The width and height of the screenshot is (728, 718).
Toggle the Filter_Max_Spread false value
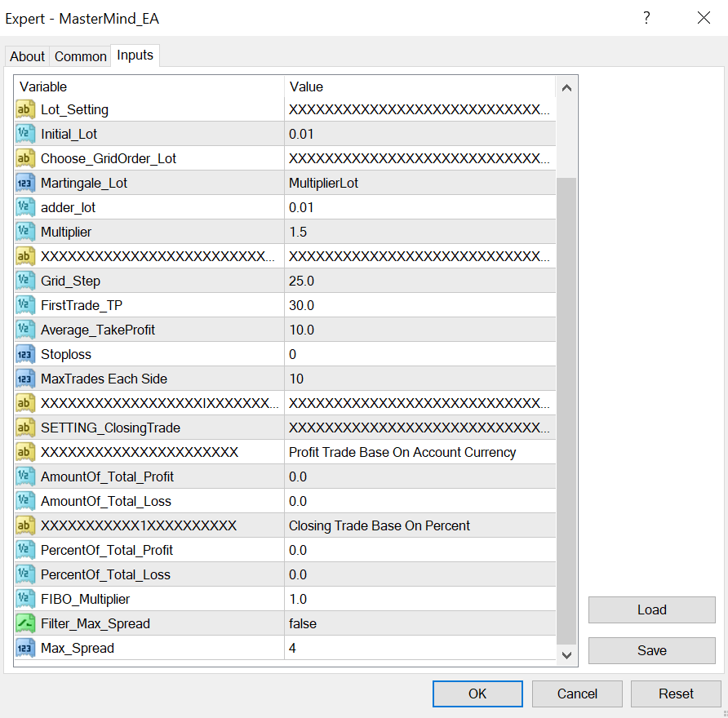(419, 623)
